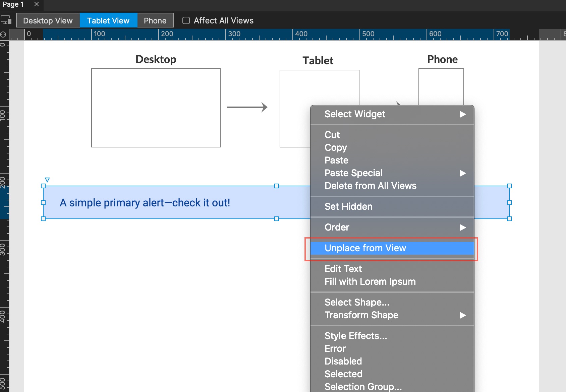
Task: Choose Unplace from View
Action: tap(365, 248)
